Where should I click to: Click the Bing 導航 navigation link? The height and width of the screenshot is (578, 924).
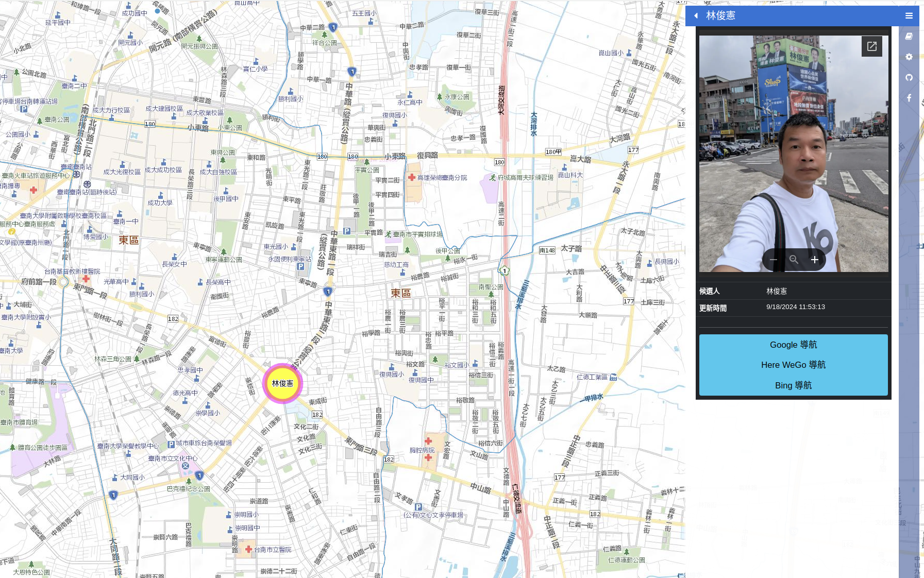click(793, 385)
